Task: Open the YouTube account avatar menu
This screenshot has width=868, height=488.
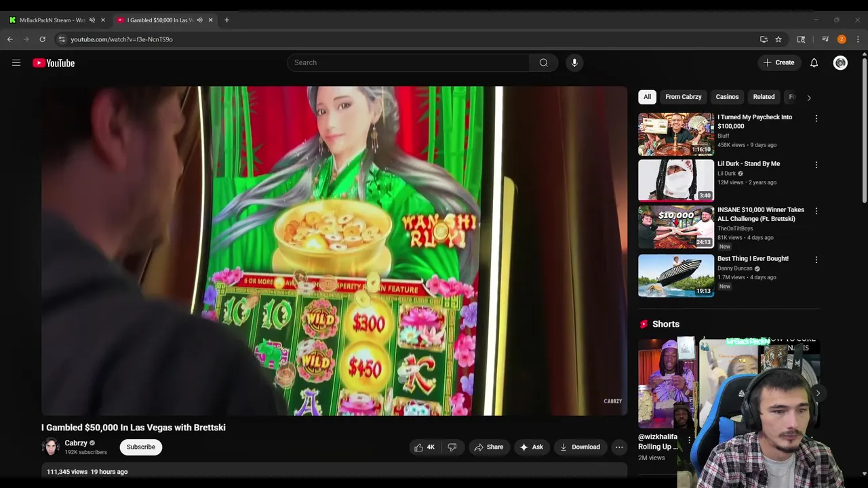Action: (840, 62)
